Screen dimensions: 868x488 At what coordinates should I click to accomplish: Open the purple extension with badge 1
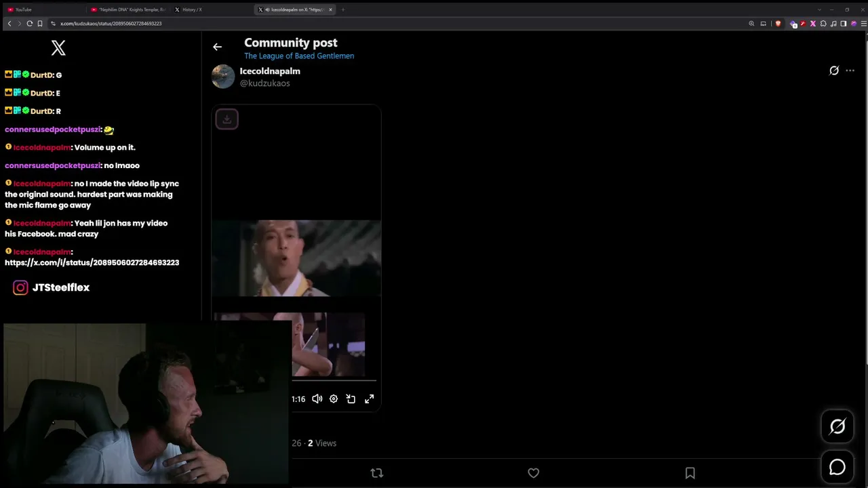pos(793,24)
